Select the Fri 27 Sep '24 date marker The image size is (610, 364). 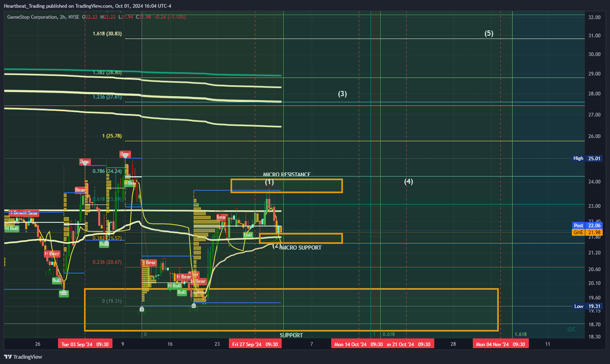(x=255, y=344)
